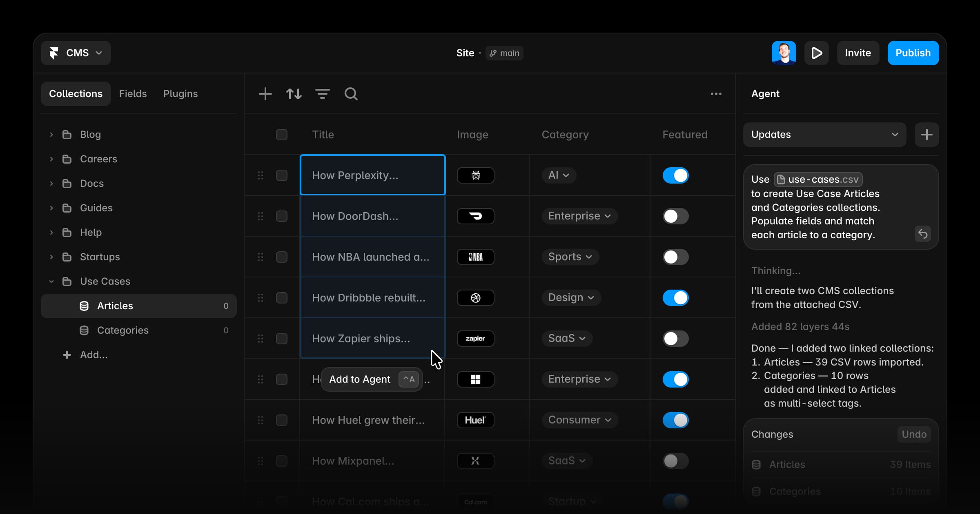Grab the drag handle on Perplexity row
This screenshot has height=514, width=980.
click(x=261, y=175)
